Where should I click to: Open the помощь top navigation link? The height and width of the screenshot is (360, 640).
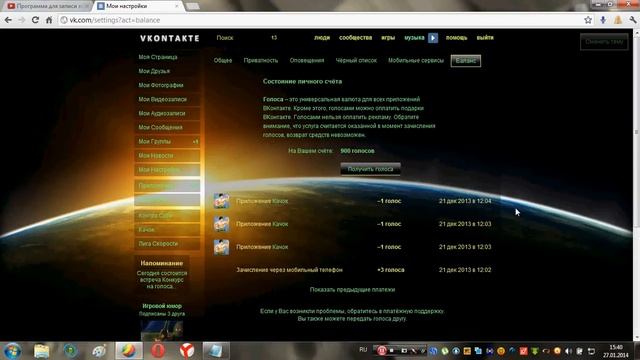tap(456, 38)
